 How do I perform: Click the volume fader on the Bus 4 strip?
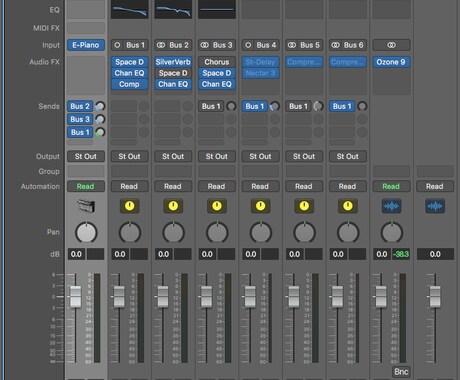(250, 297)
